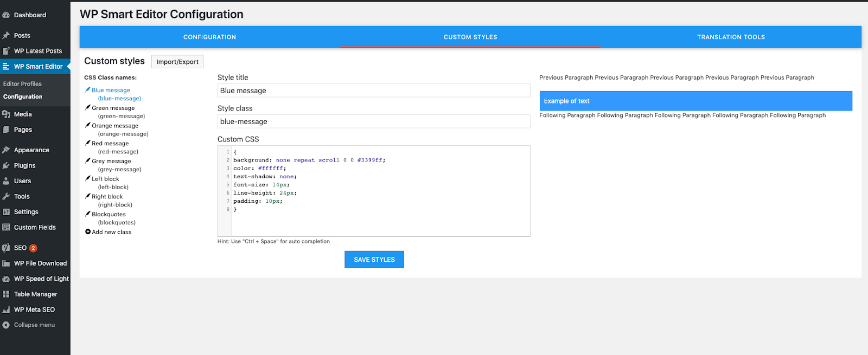
Task: Open the WP Meta SEO menu
Action: 34,309
